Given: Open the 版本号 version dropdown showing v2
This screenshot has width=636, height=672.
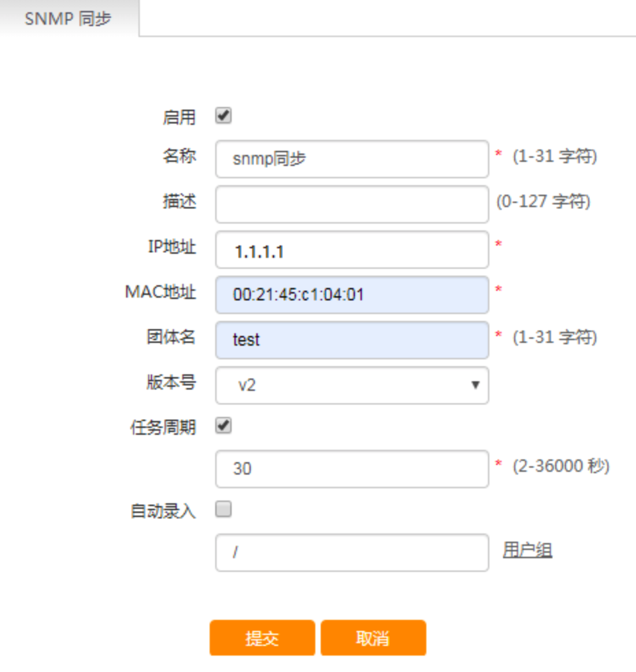Looking at the screenshot, I should pos(352,385).
